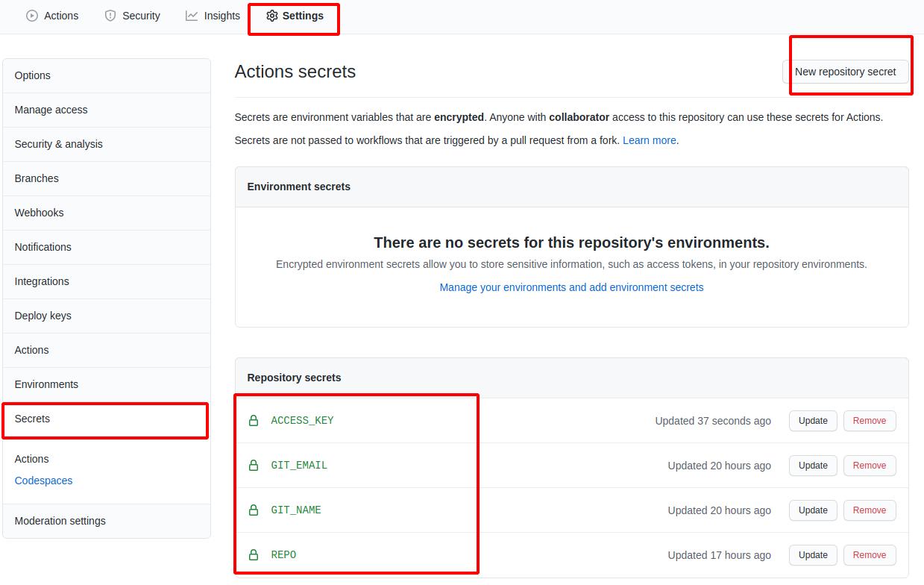Follow the Learn more link
This screenshot has width=924, height=585.
pos(650,140)
